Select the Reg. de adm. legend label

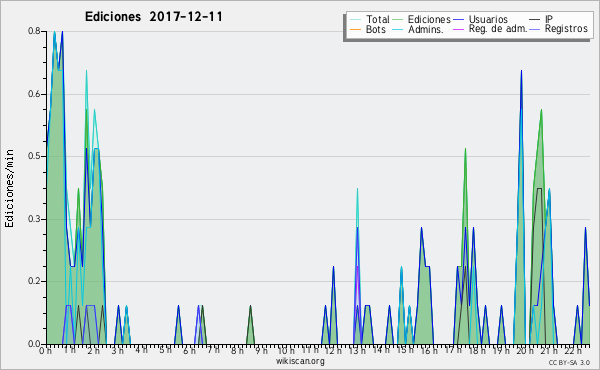(498, 29)
